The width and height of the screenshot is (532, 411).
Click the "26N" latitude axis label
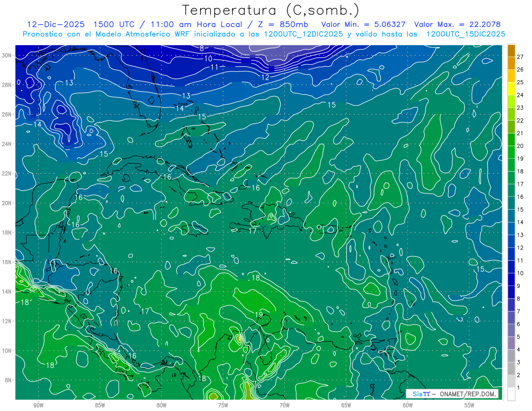pos(7,114)
